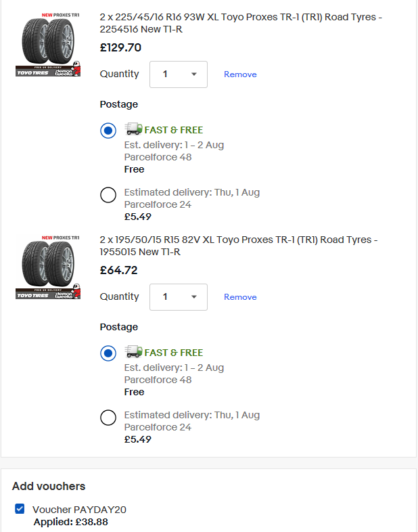Click the FAST & FREE truck icon for 225/45/16 tyres

(x=133, y=129)
